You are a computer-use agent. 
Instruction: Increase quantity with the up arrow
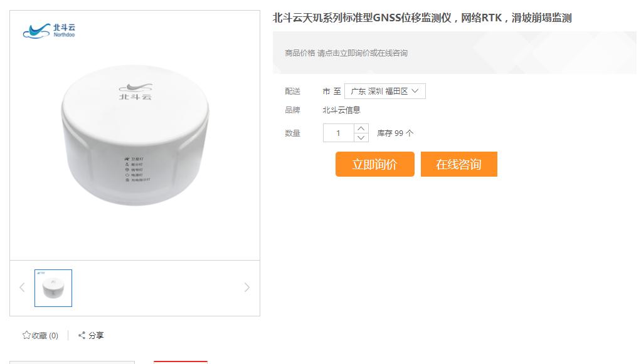point(361,128)
